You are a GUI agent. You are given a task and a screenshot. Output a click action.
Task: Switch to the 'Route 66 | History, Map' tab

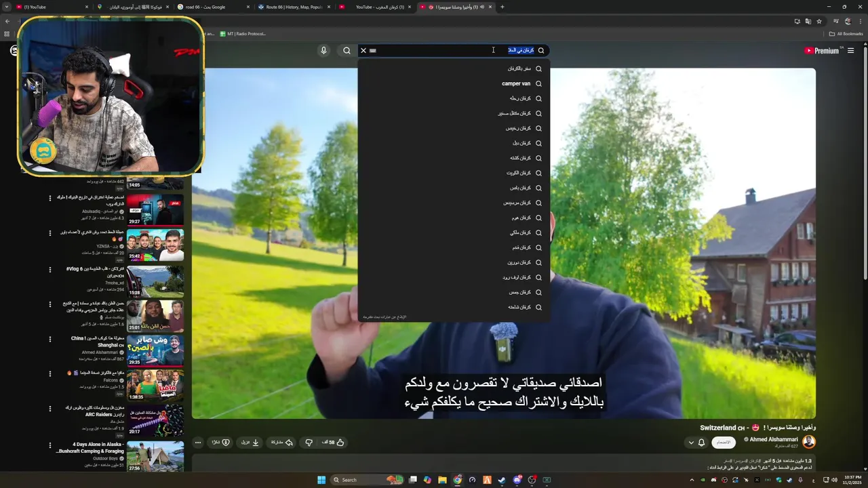pos(294,7)
